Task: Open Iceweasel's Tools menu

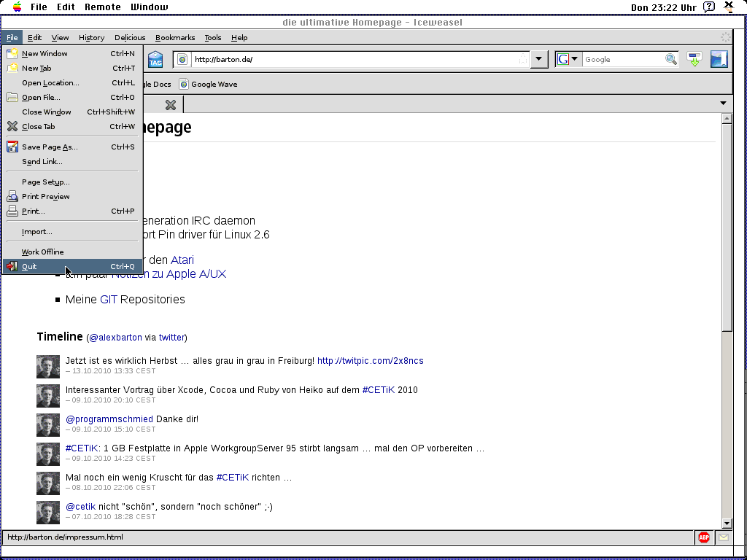Action: [x=213, y=38]
